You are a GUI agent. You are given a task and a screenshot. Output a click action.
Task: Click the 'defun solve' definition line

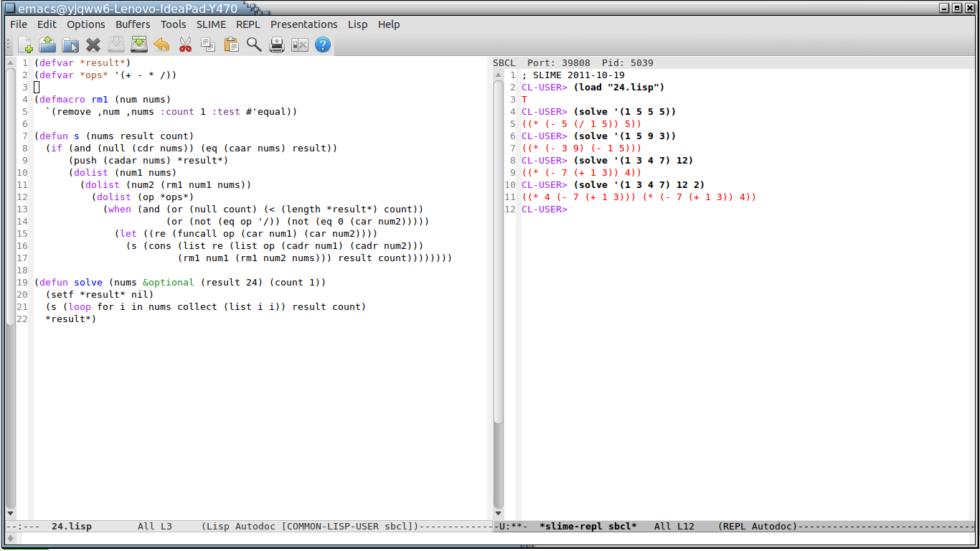point(180,283)
